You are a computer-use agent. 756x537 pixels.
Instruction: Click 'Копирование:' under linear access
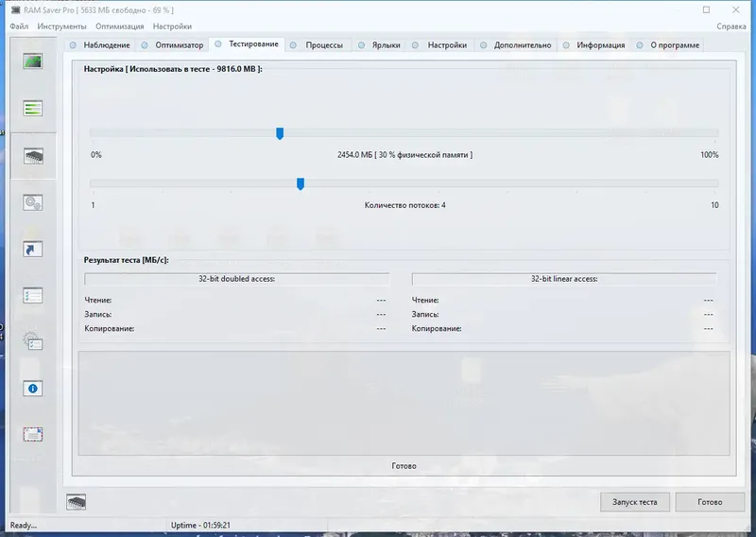click(x=437, y=329)
